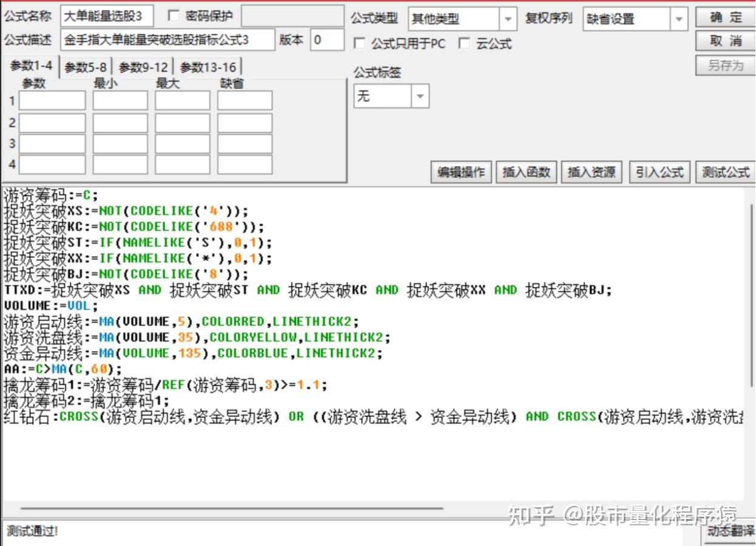Click row 1 最大 field
756x546 pixels.
pyautogui.click(x=183, y=101)
